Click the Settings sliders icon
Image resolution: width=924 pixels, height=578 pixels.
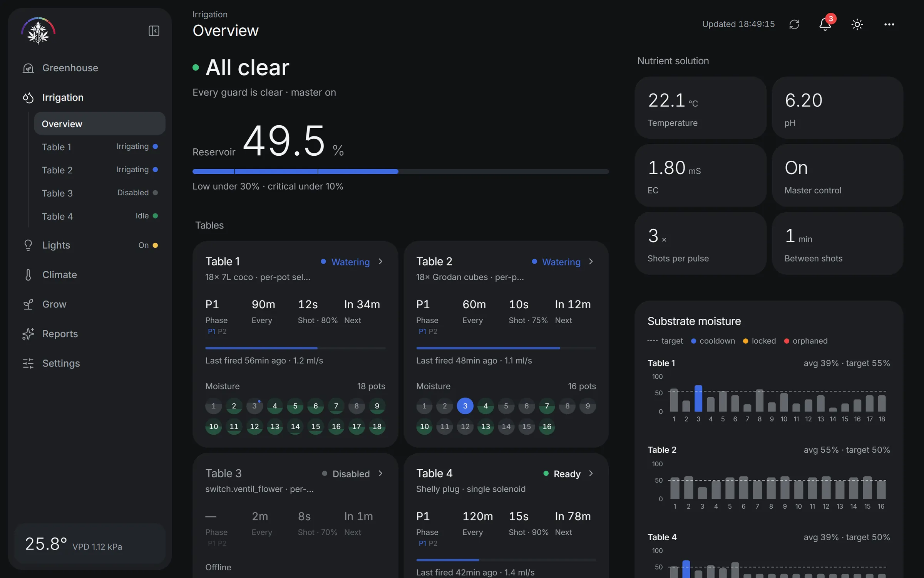tap(28, 363)
